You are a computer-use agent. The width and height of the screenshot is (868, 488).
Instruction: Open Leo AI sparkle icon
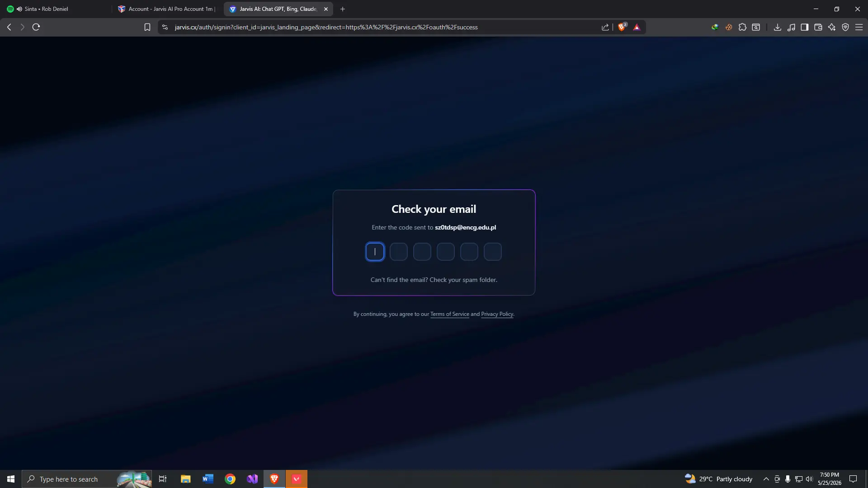[831, 27]
